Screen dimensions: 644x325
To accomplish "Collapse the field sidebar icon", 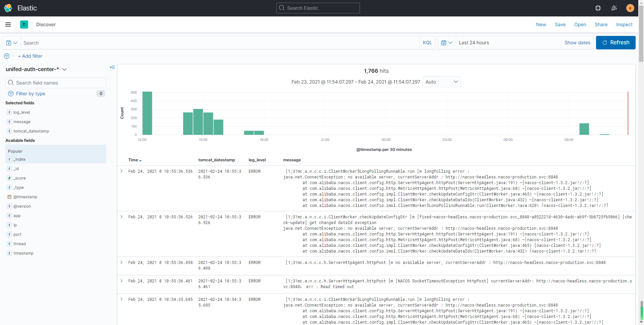I will pyautogui.click(x=112, y=67).
